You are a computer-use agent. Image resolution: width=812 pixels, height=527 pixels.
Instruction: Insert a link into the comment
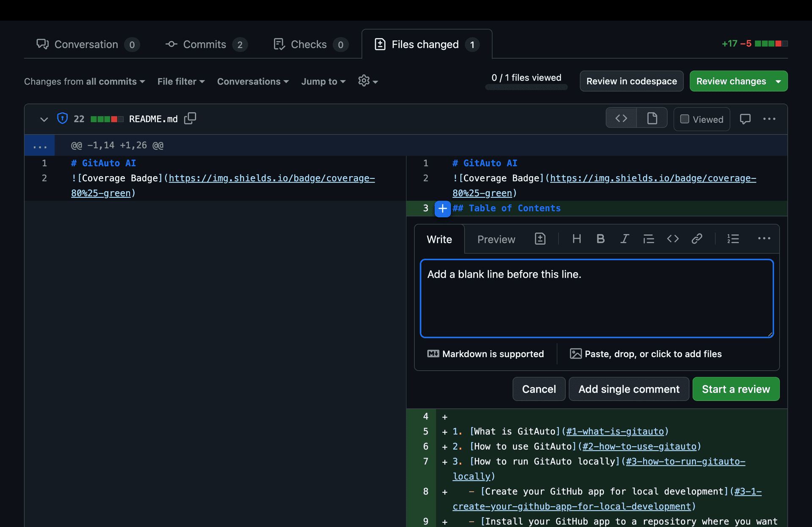697,239
